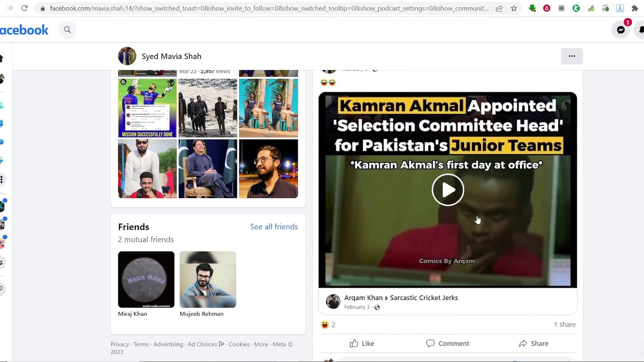
Task: Click See all friends
Action: click(x=274, y=227)
